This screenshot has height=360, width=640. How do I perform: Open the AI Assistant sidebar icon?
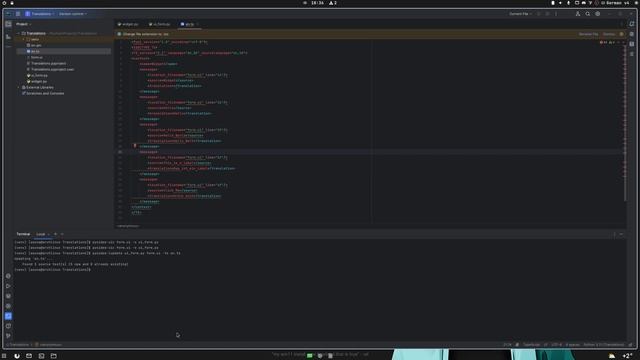tap(632, 34)
